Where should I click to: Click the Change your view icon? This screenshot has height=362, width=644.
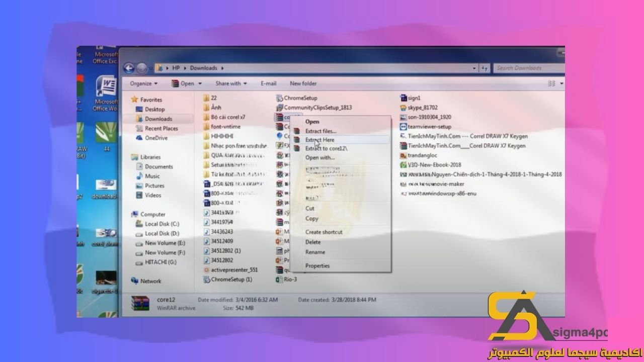click(x=552, y=83)
